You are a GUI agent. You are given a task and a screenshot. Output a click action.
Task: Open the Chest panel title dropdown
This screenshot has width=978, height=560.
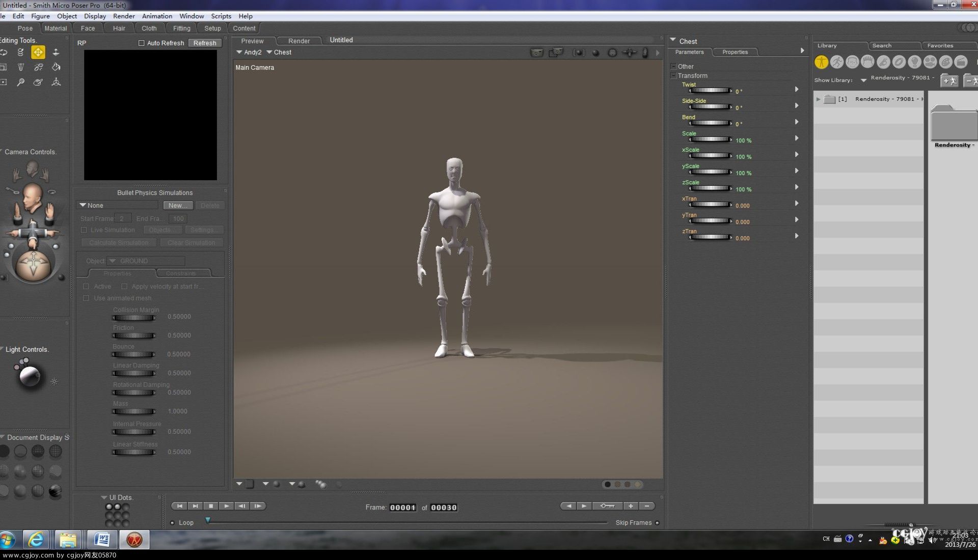673,40
